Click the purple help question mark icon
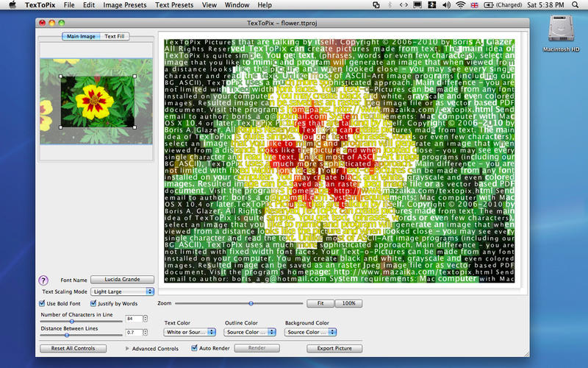The width and height of the screenshot is (588, 368). 43,280
